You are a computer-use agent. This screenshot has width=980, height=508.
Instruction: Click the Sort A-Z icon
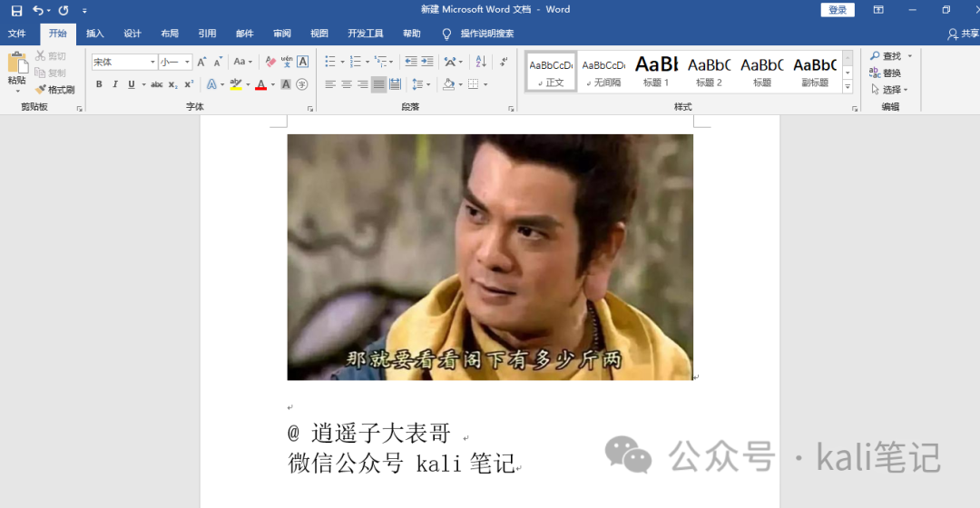click(481, 62)
